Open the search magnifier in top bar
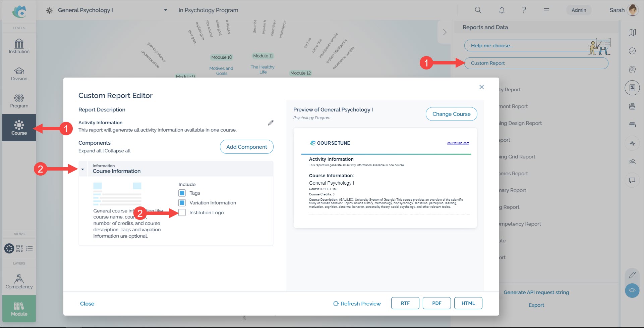 pyautogui.click(x=478, y=10)
